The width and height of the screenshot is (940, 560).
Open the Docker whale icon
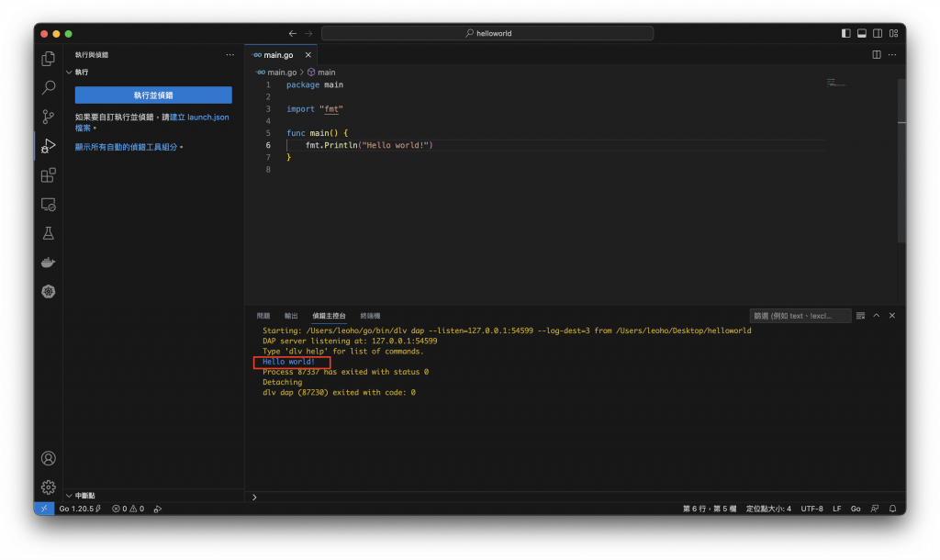(49, 263)
